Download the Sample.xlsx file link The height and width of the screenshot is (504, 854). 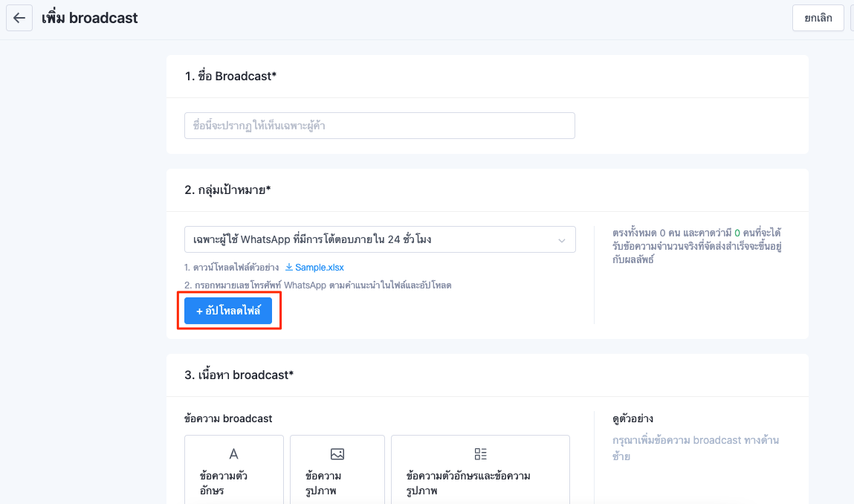[x=319, y=268]
